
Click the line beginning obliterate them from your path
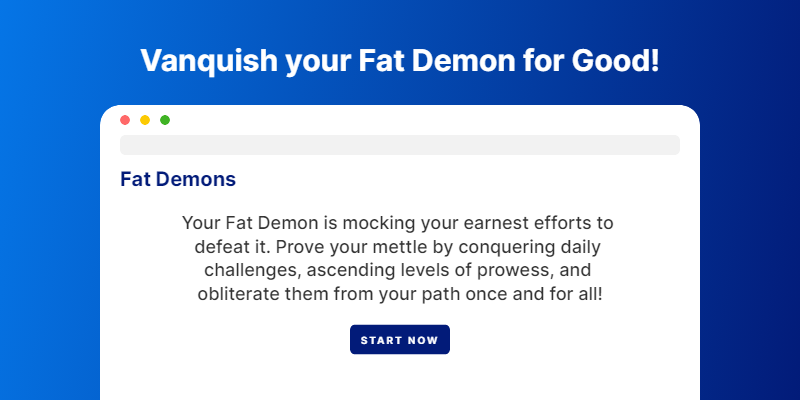point(400,295)
